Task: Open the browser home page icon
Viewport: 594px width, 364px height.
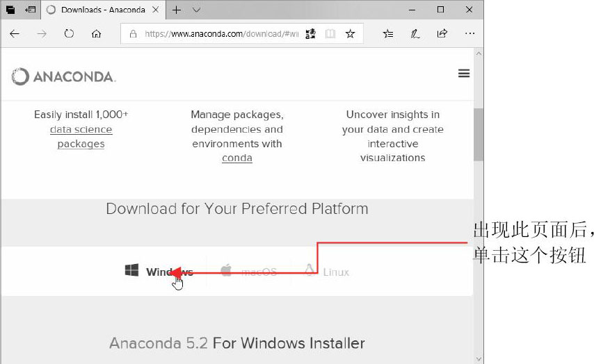Action: [96, 34]
